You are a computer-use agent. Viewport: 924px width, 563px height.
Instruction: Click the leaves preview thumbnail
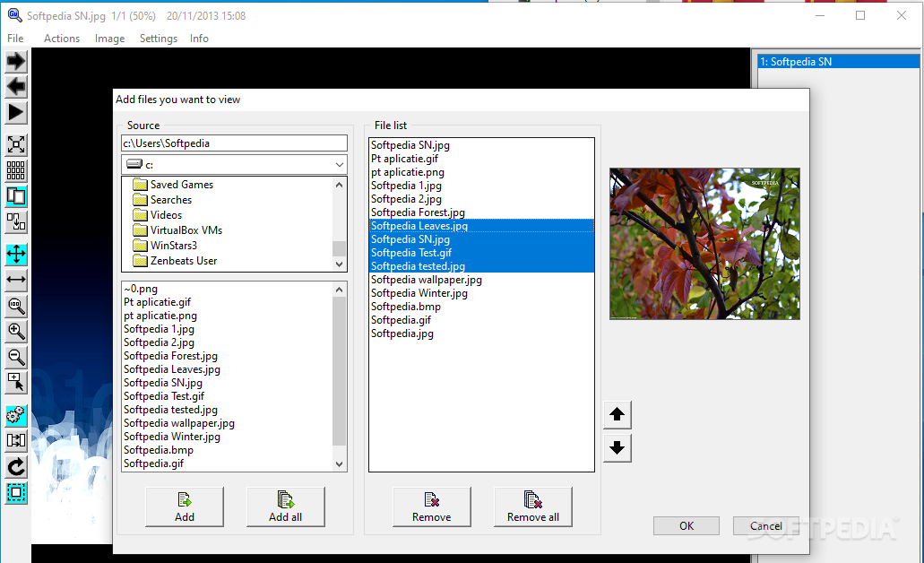pyautogui.click(x=704, y=244)
